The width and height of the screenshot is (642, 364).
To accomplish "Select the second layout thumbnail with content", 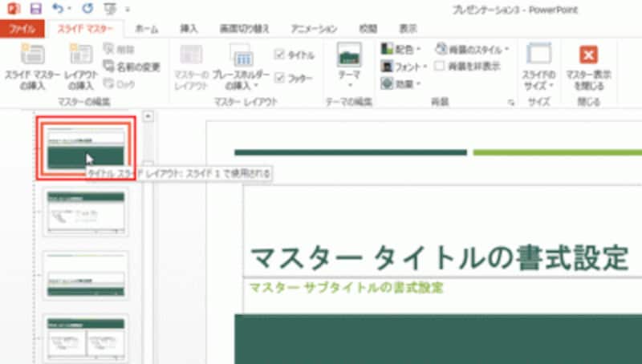I will (x=86, y=212).
